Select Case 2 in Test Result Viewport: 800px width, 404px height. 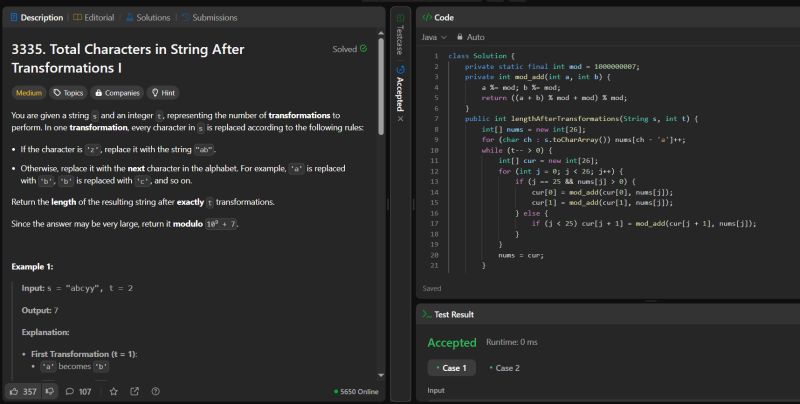click(505, 368)
